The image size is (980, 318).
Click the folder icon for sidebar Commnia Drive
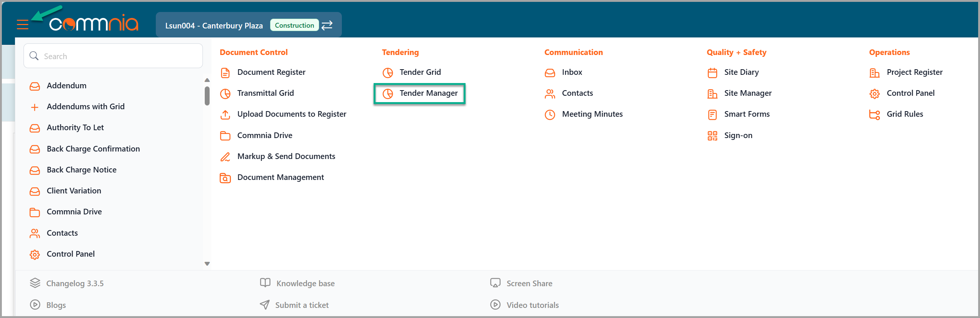coord(35,212)
